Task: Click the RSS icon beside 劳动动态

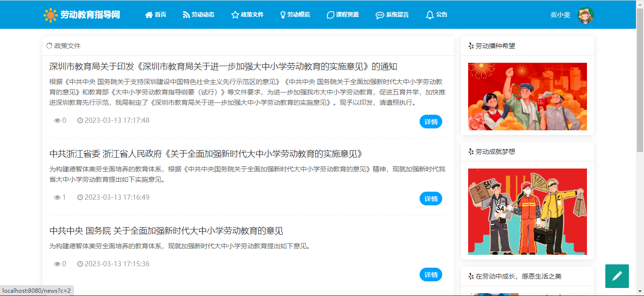Action: 186,15
